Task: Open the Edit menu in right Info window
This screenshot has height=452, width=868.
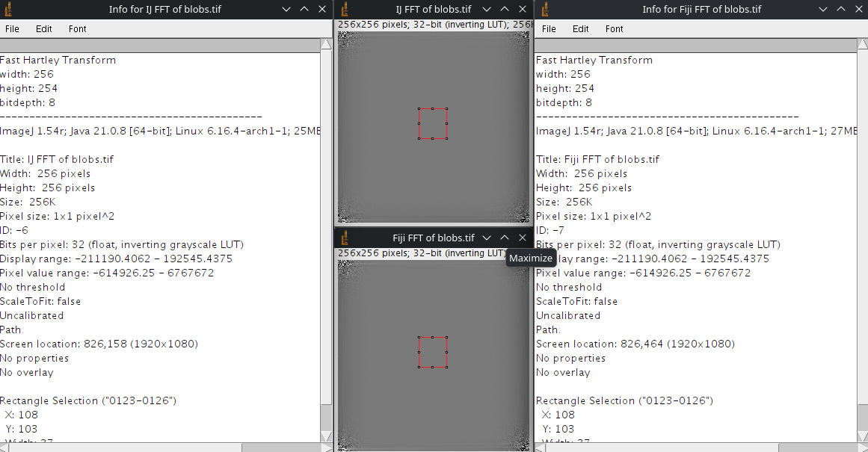Action: point(580,28)
